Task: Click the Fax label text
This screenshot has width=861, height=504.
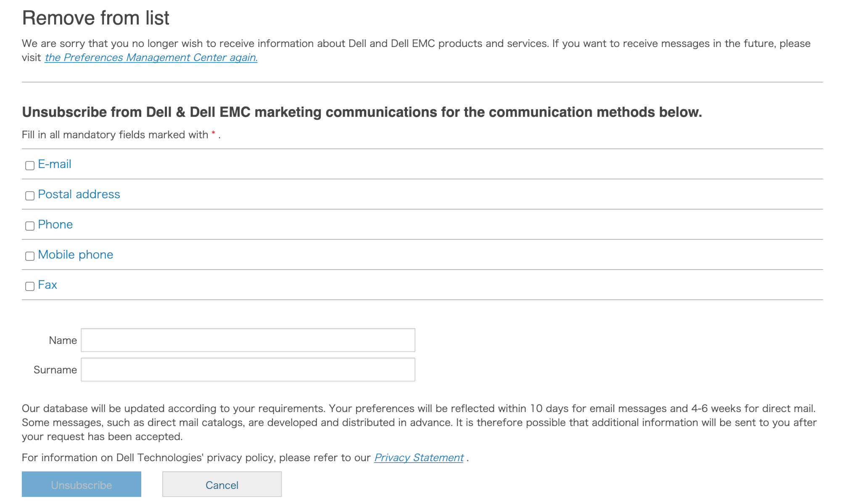Action: [x=48, y=285]
